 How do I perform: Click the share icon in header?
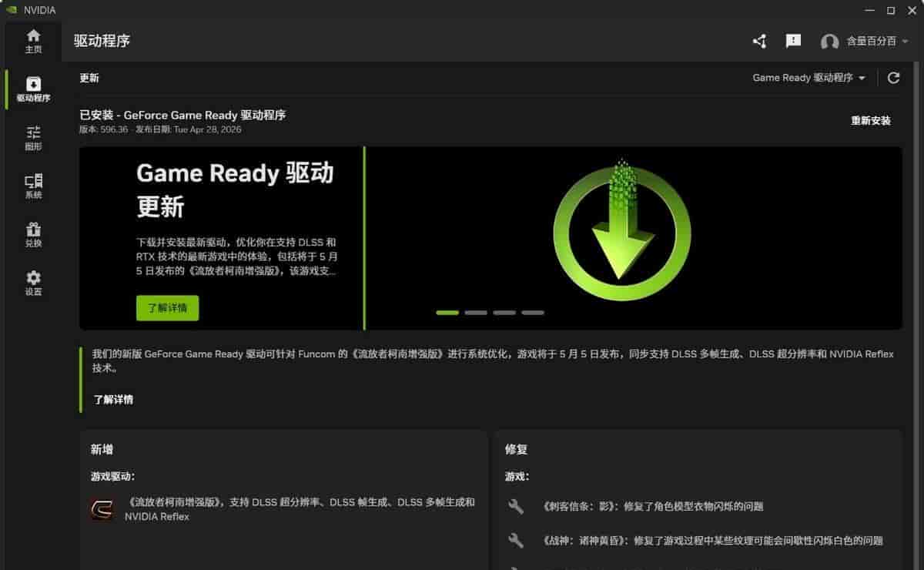pyautogui.click(x=759, y=42)
